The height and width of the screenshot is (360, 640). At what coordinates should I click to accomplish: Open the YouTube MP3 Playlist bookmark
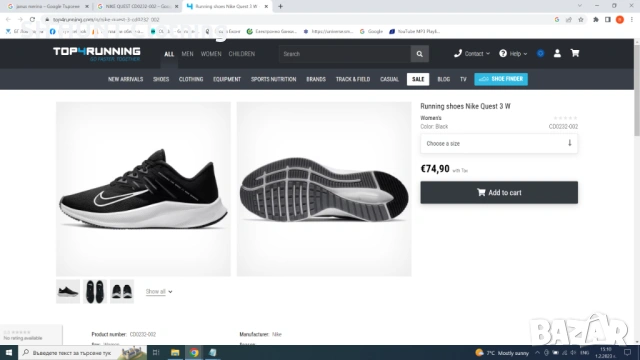click(415, 31)
